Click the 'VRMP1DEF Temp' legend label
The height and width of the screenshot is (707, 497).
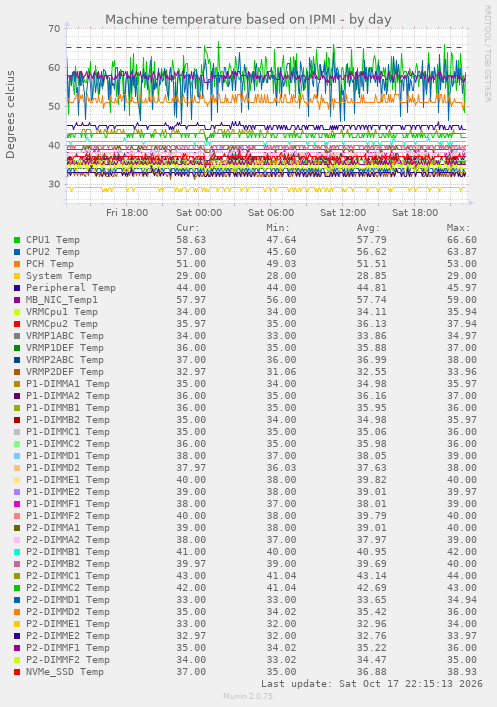[x=65, y=348]
